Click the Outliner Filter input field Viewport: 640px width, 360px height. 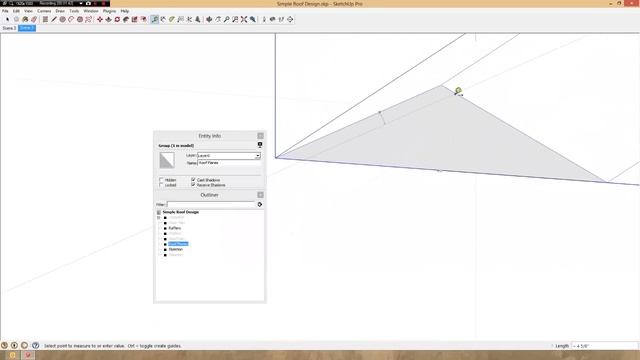(211, 204)
